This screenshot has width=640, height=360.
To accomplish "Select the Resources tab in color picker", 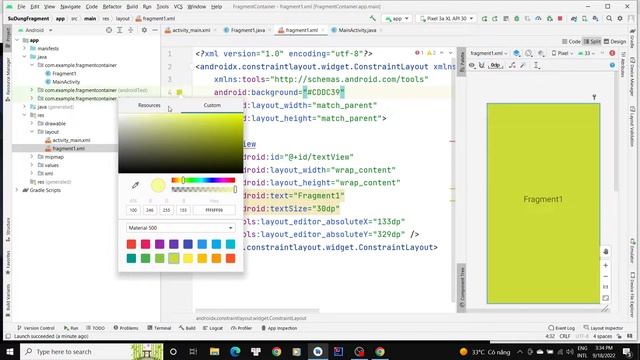I will [x=149, y=105].
